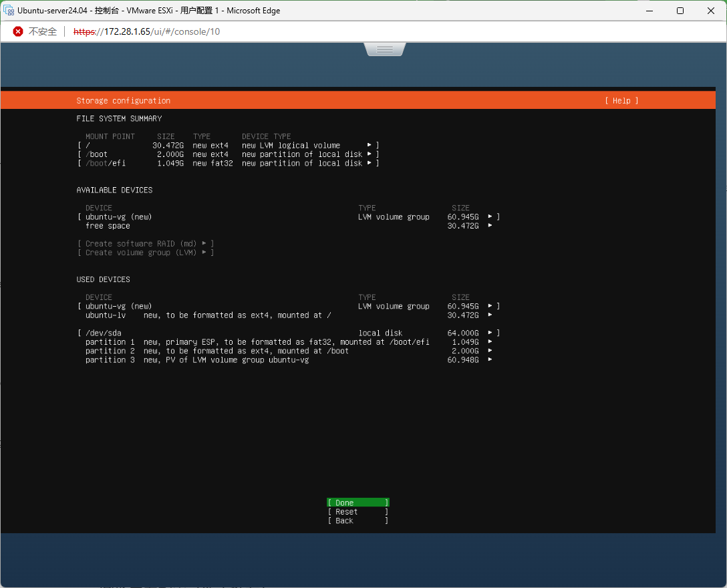Click the arrow beside partition 3 row
The image size is (727, 588).
(x=490, y=360)
